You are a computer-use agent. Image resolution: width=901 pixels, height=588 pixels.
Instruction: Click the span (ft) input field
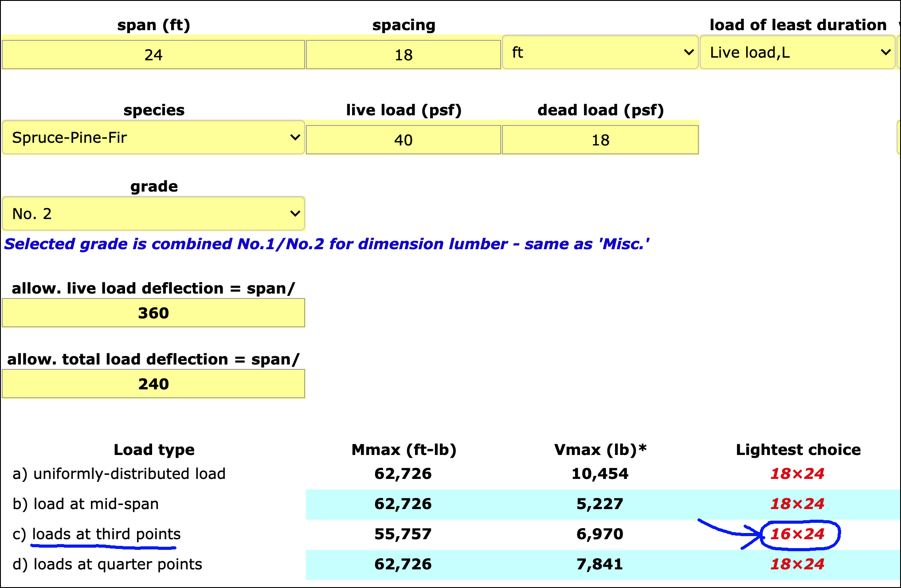[153, 55]
